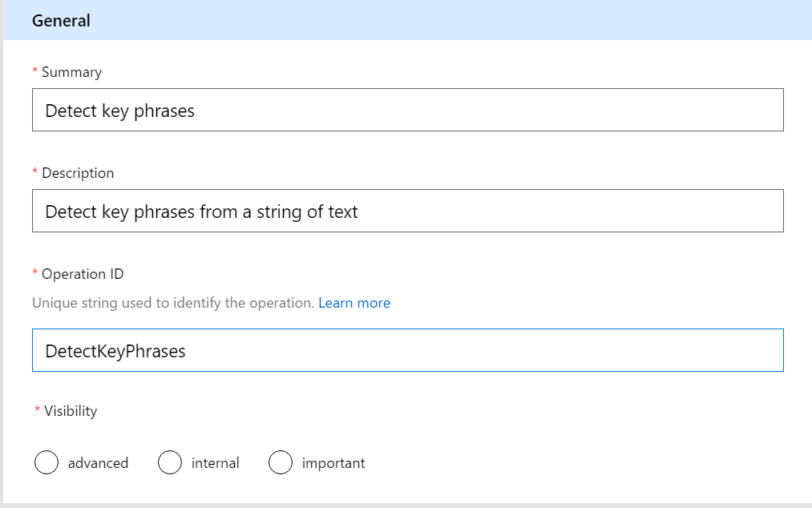
Task: Open the Learn more link
Action: point(354,303)
